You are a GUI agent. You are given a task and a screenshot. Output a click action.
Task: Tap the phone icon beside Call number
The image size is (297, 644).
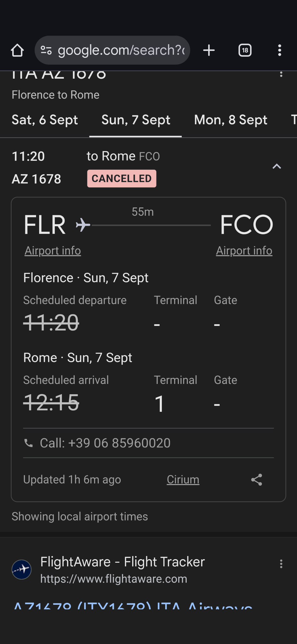click(29, 443)
